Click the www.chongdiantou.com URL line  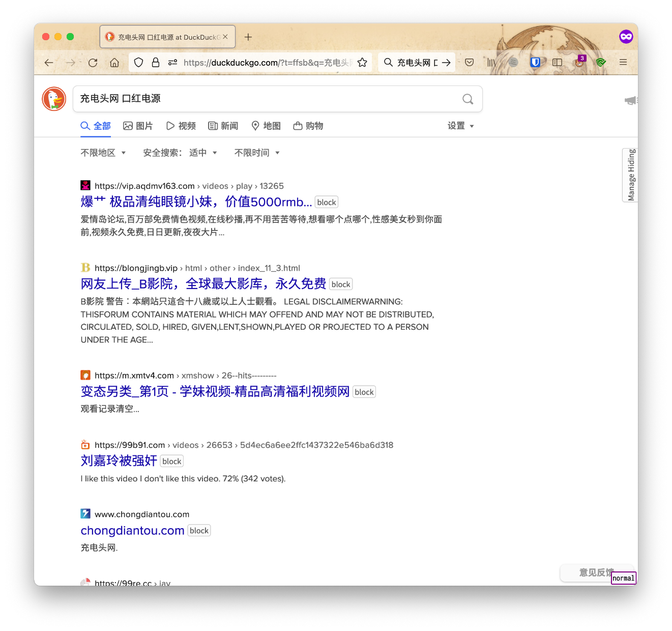point(142,514)
